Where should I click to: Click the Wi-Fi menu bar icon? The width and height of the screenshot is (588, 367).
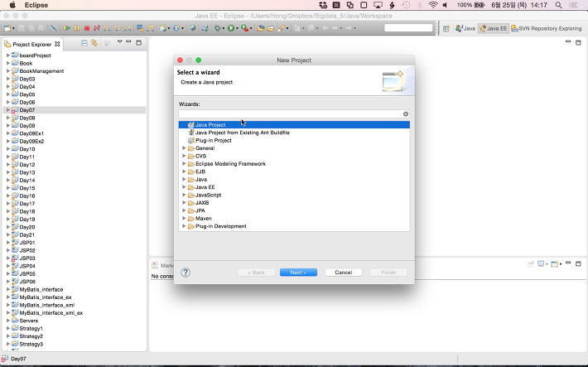(x=433, y=5)
